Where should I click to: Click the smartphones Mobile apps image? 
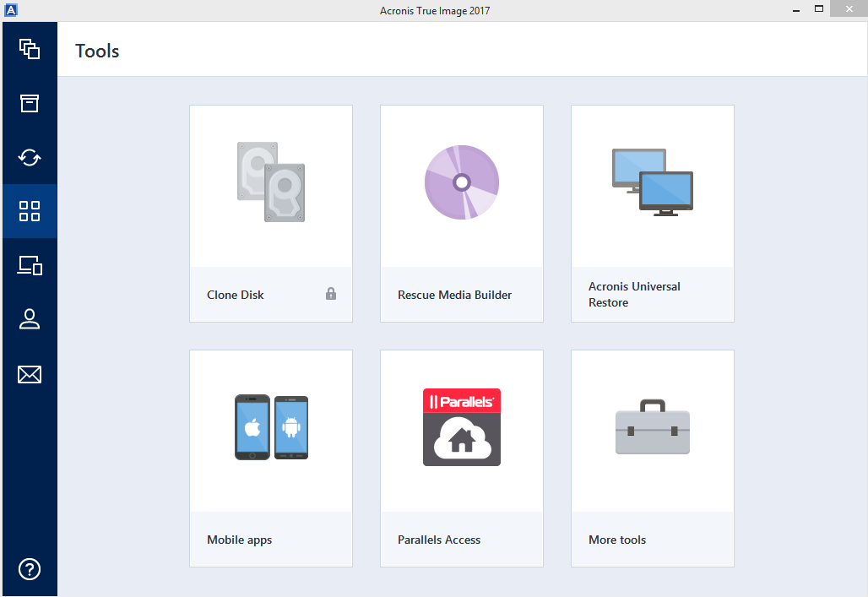pos(271,427)
